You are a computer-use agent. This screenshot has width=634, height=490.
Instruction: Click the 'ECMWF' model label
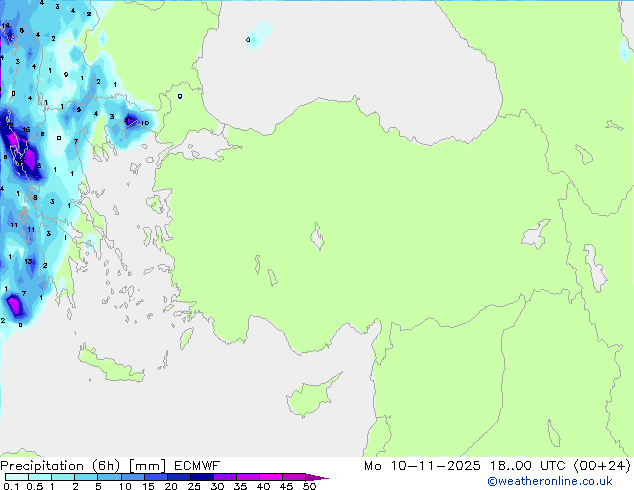pyautogui.click(x=197, y=466)
